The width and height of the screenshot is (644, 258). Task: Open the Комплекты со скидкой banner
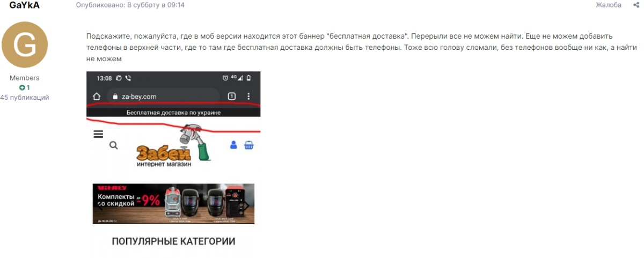click(173, 204)
